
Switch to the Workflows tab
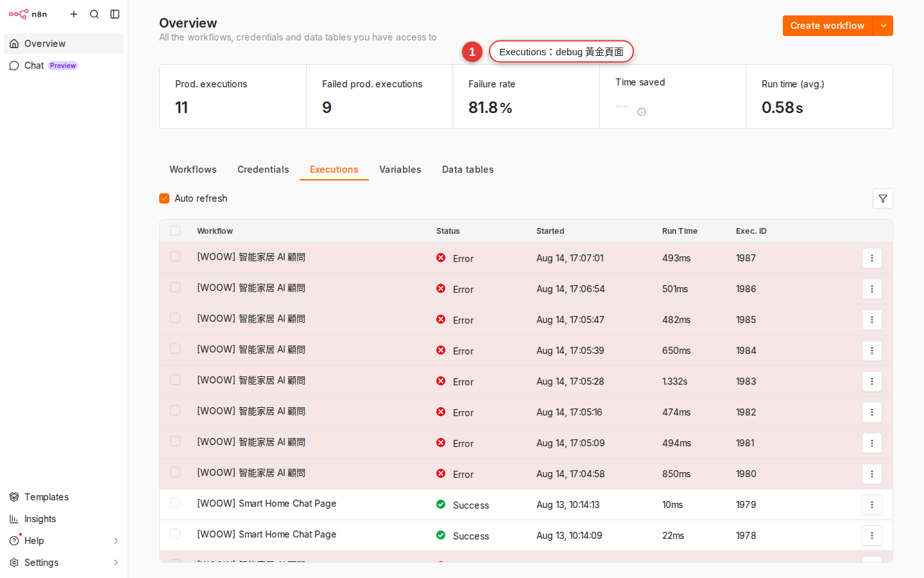click(x=193, y=170)
